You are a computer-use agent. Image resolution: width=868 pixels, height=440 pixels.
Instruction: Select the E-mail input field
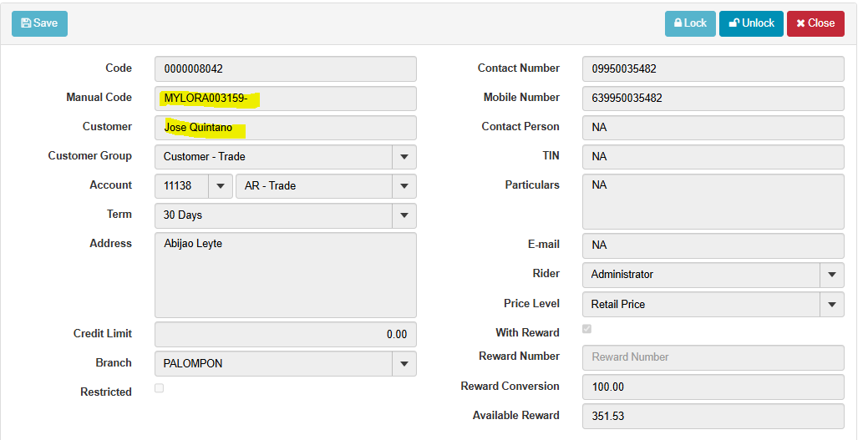[713, 245]
